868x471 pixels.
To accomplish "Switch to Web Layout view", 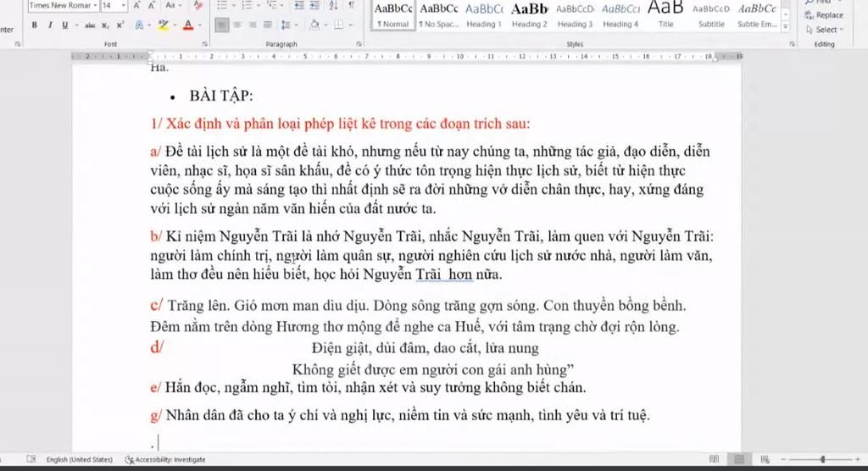I will [x=765, y=459].
